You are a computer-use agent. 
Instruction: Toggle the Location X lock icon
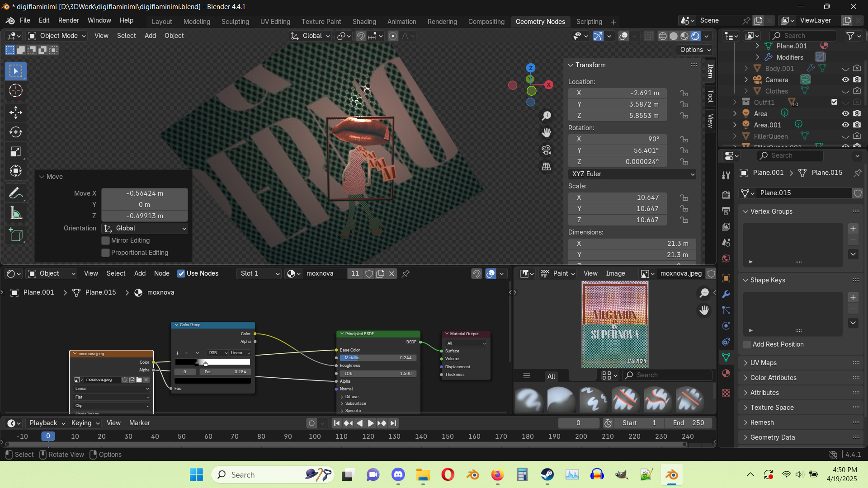[x=684, y=93]
